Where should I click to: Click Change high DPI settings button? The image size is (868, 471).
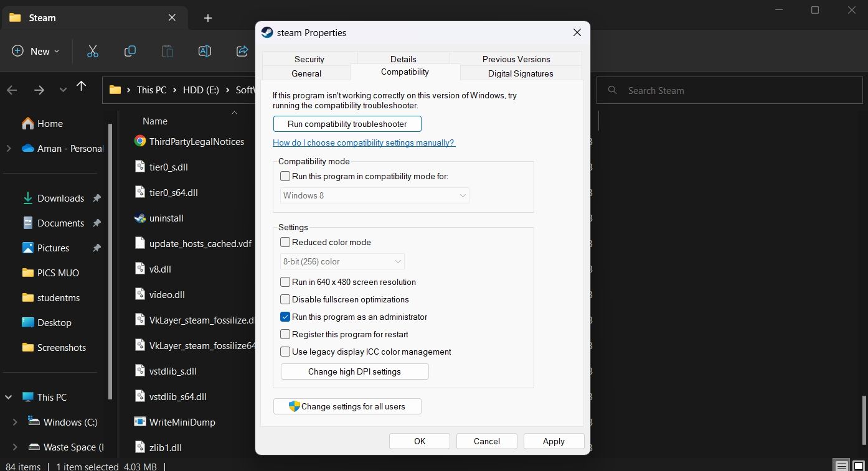pos(355,371)
